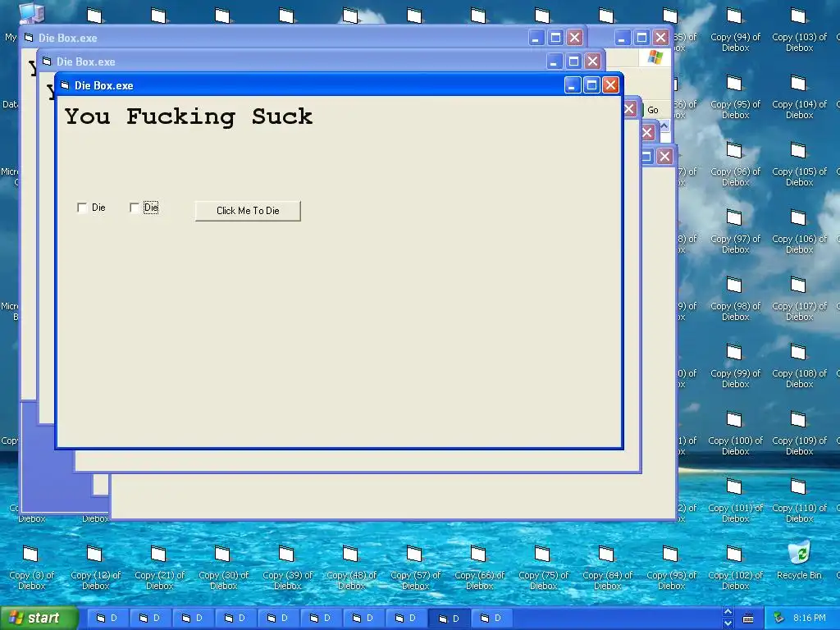Screen dimensions: 840x630
Task: Highlight the Copy (98) of Diebox icon
Action: pos(735,299)
